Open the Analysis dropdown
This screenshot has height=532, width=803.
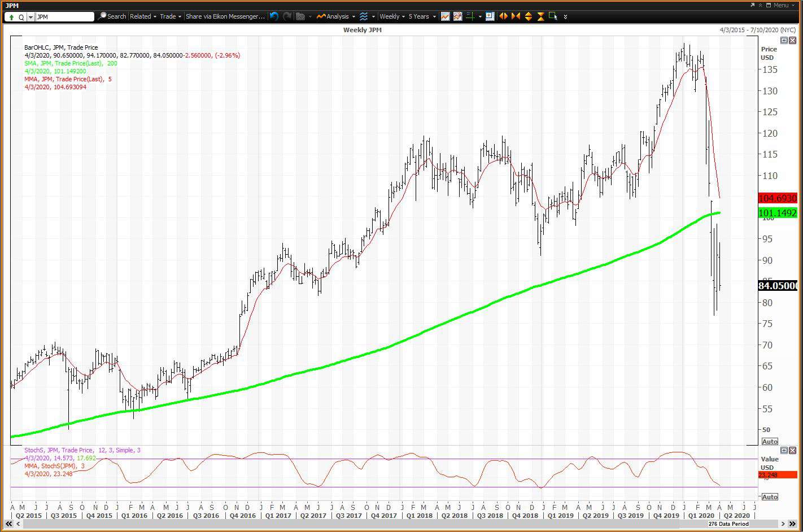[x=337, y=16]
